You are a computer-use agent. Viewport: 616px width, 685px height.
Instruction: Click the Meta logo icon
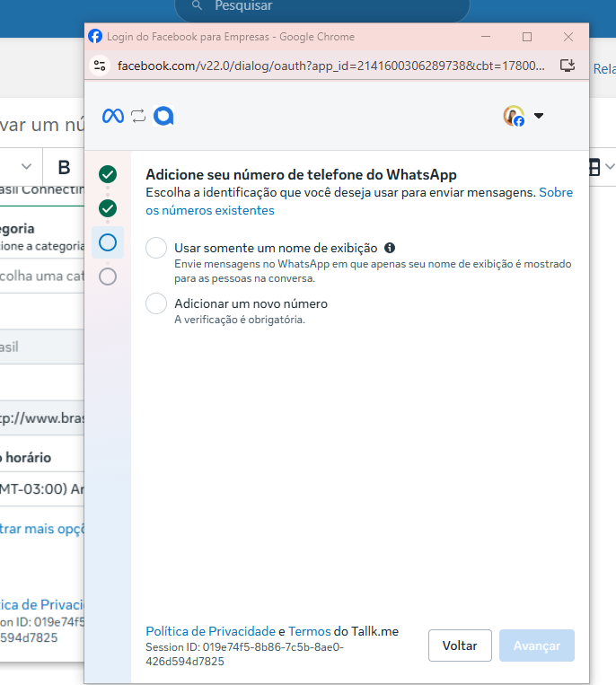pos(113,116)
